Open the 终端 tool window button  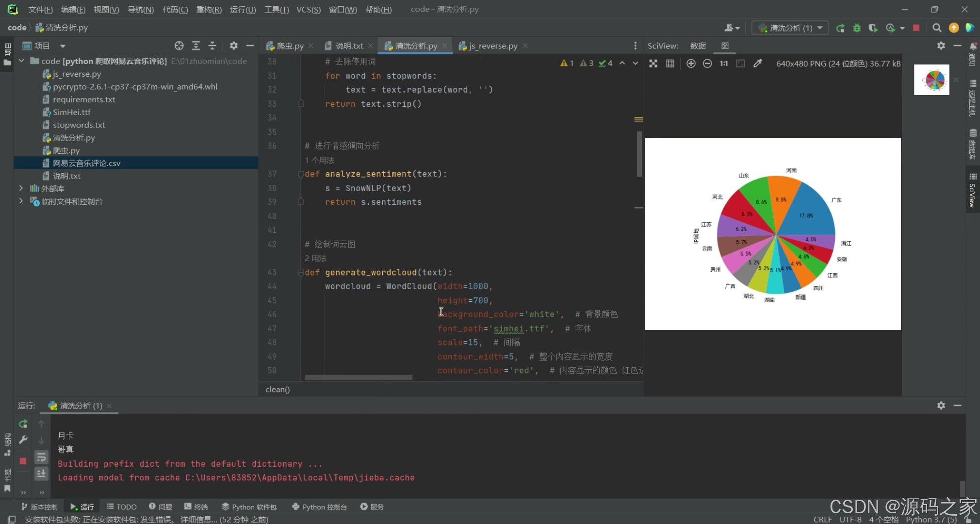196,507
